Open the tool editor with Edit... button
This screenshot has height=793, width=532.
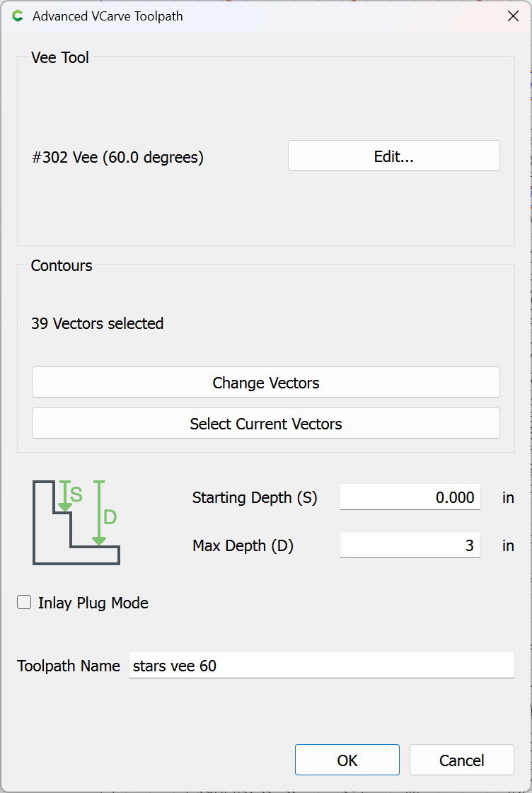pyautogui.click(x=394, y=156)
